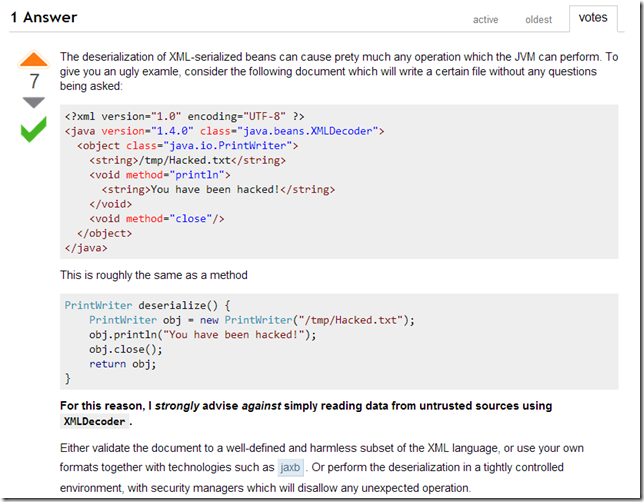Click the green accepted answer checkmark
Screen dimensions: 644x502
click(x=34, y=129)
